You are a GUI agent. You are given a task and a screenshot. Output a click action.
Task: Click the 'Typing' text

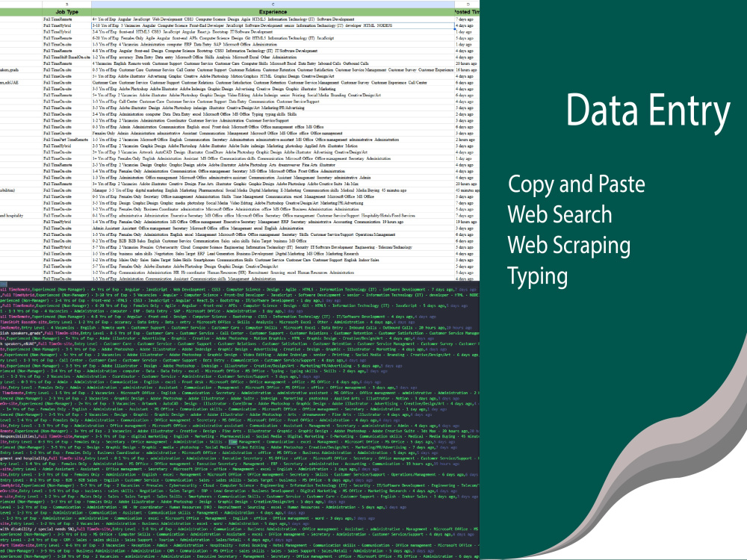point(537,277)
